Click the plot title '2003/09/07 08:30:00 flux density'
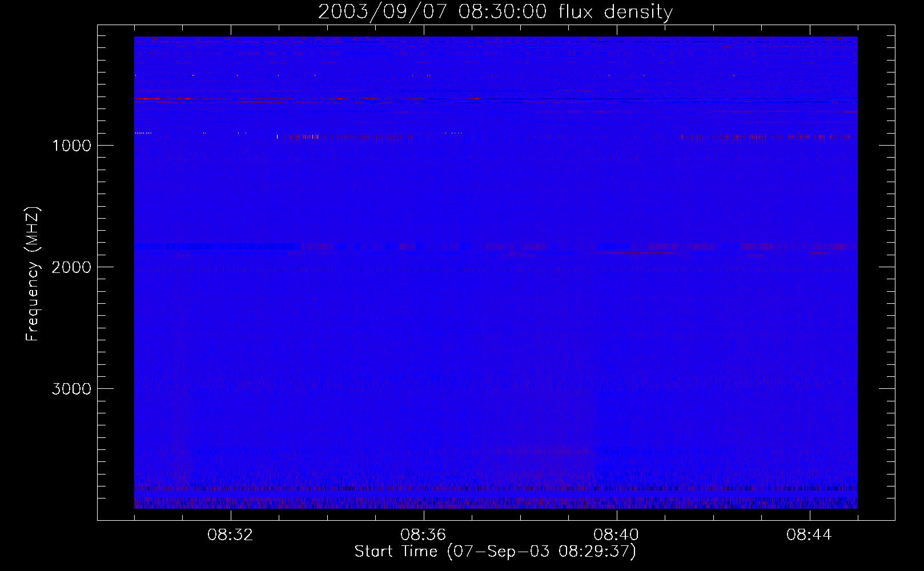The image size is (924, 571). 495,12
